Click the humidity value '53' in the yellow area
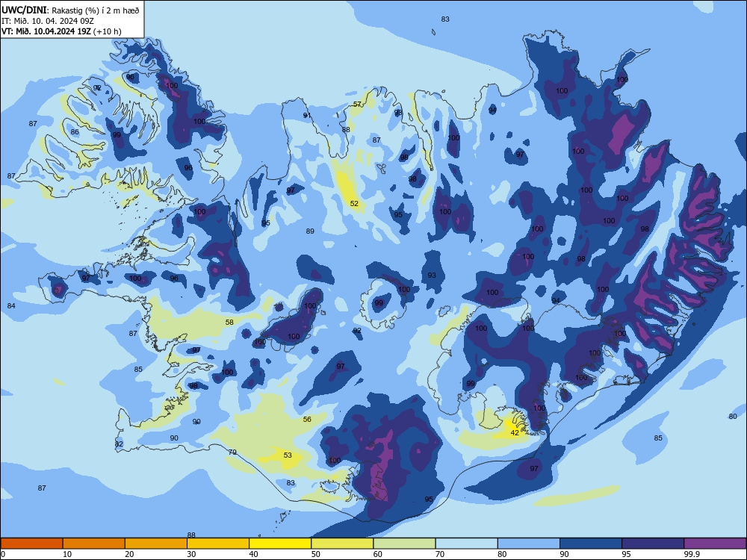 pos(288,455)
